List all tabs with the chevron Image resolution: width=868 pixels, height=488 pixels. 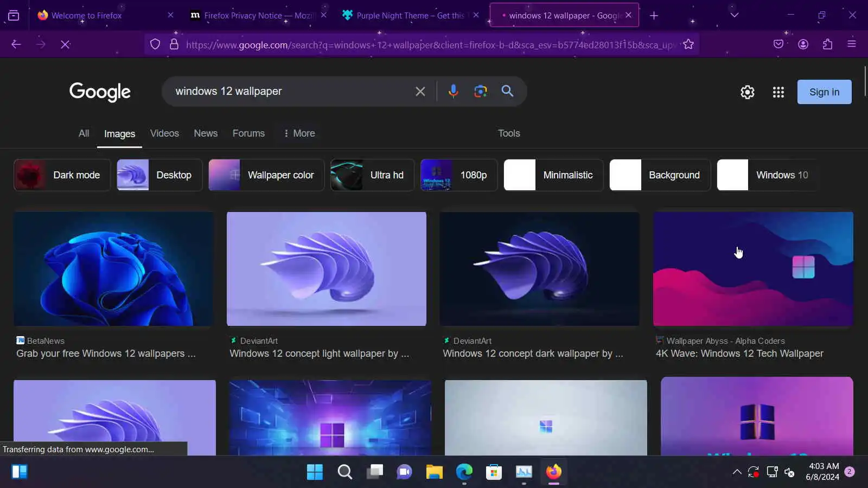pyautogui.click(x=735, y=15)
